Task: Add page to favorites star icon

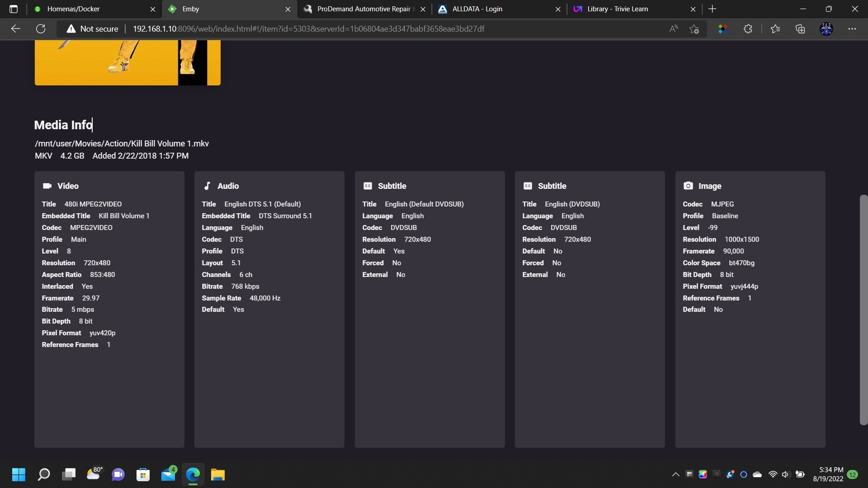Action: click(x=694, y=29)
